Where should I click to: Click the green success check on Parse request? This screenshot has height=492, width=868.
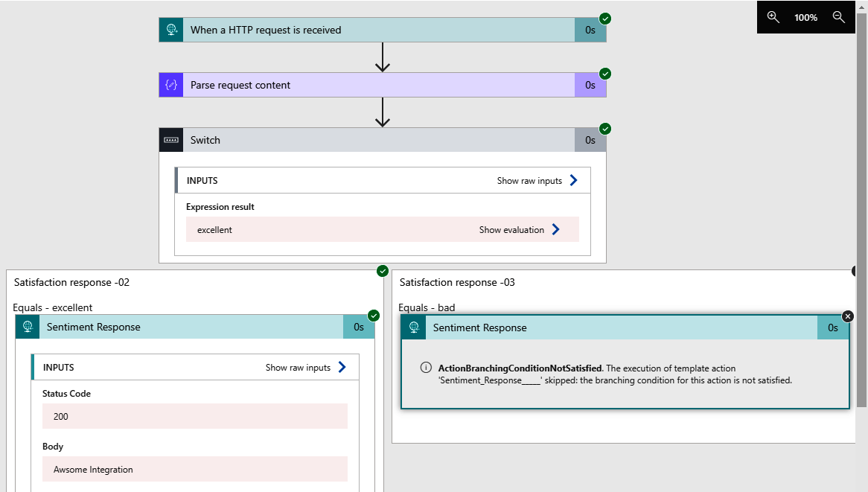[606, 74]
